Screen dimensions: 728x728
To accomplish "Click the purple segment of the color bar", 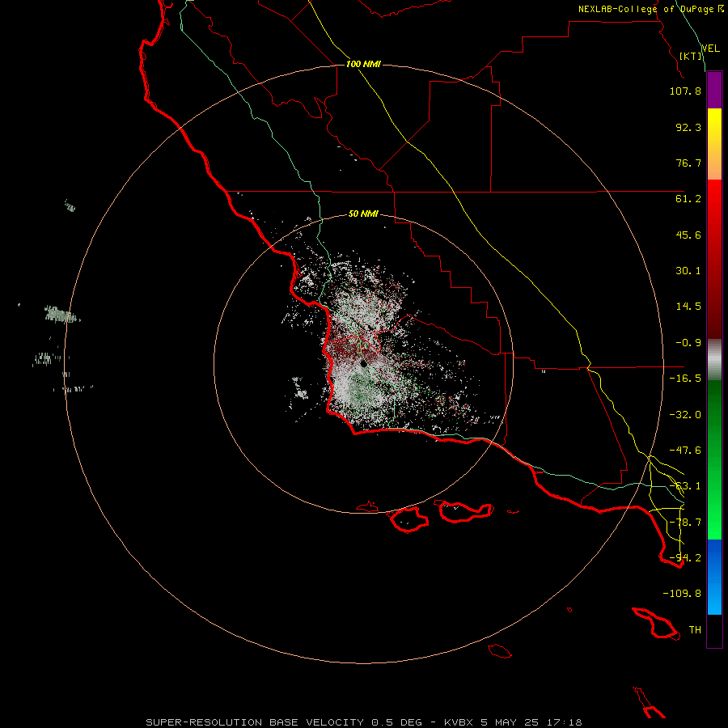I will coord(714,90).
